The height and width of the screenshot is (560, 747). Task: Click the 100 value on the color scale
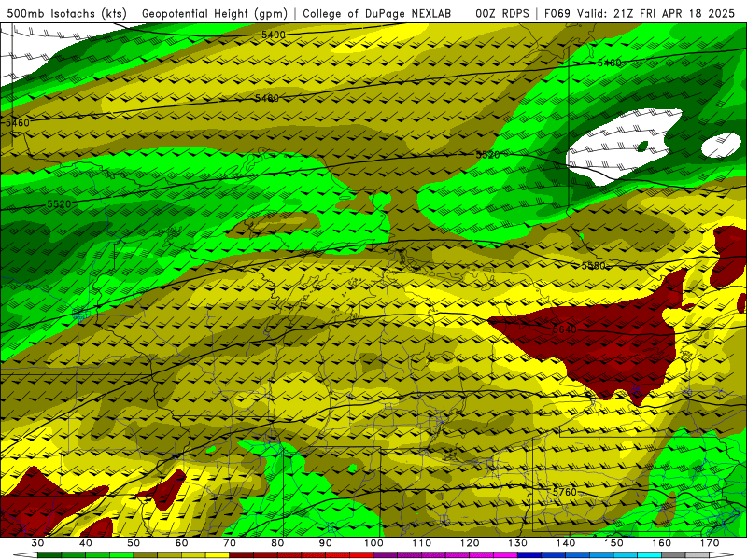(373, 543)
